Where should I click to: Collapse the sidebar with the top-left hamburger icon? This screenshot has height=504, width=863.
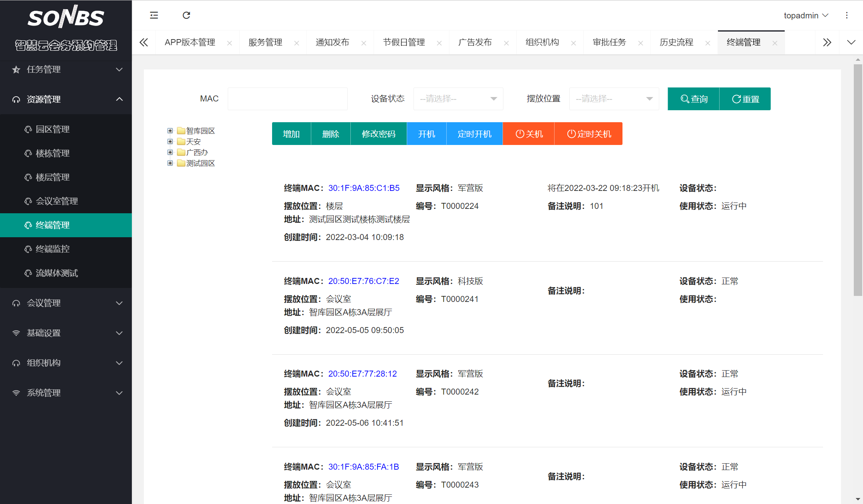[x=154, y=15]
